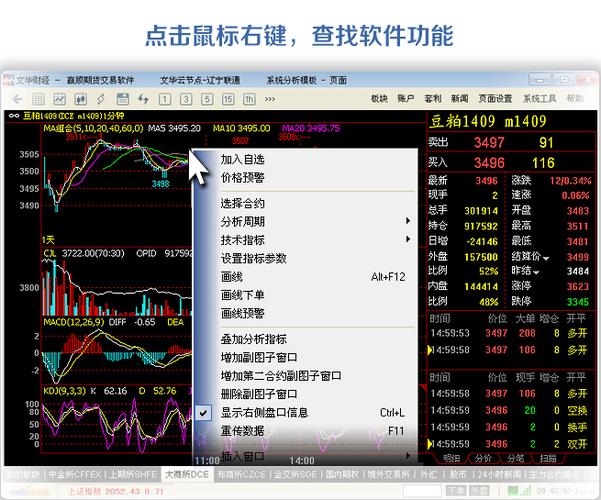Switch to the 5-minute period button
The height and width of the screenshot is (500, 601).
(x=207, y=100)
